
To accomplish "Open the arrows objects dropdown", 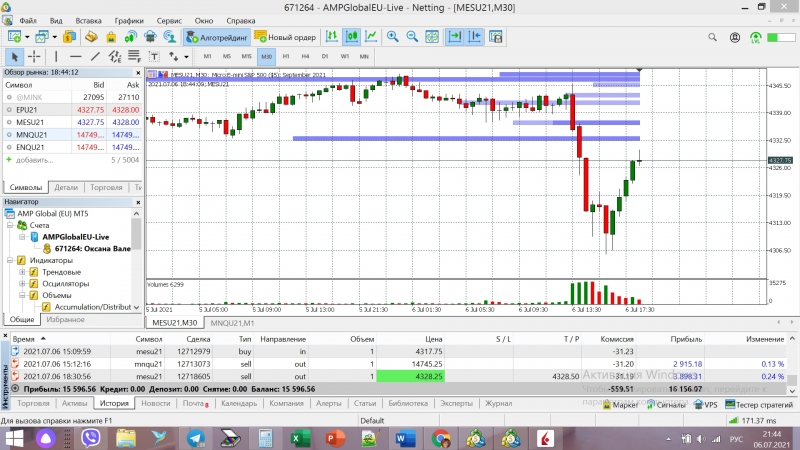I will click(186, 57).
